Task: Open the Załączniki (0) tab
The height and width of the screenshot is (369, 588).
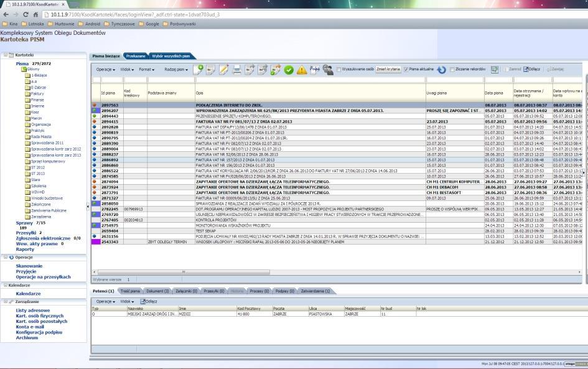Action: pos(187,291)
